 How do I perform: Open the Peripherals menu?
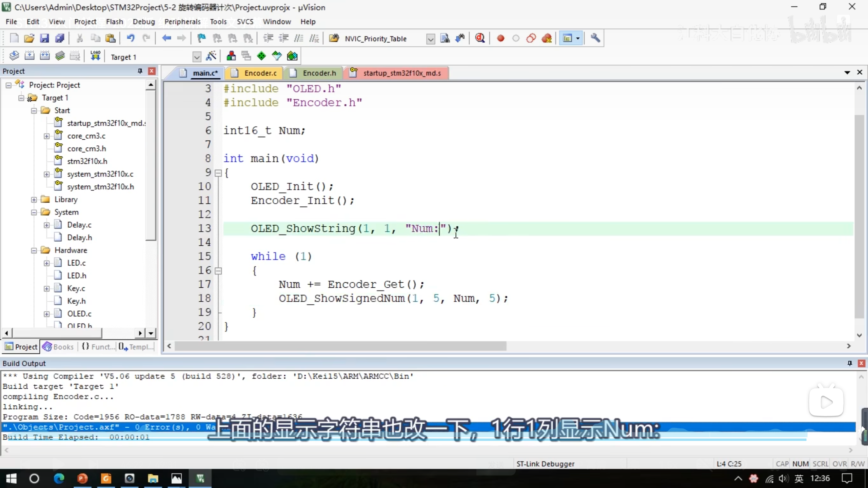182,22
